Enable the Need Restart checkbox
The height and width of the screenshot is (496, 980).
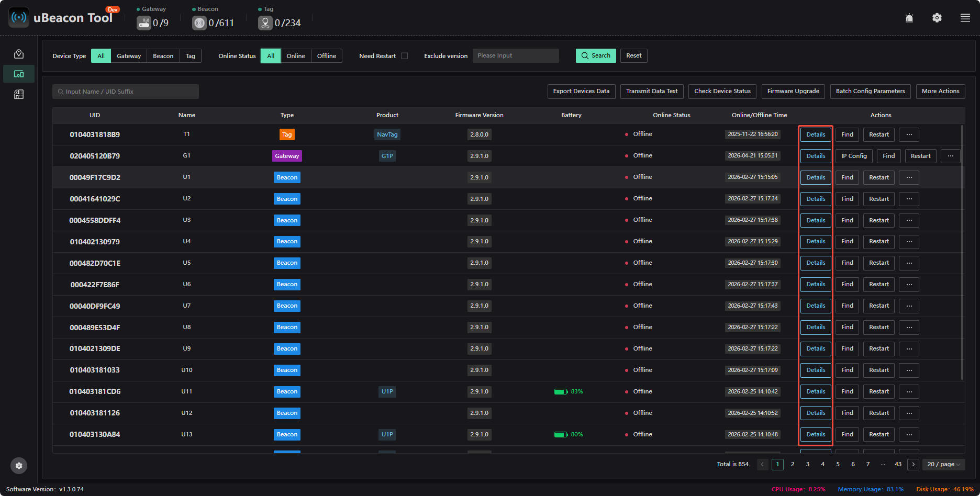pos(404,56)
